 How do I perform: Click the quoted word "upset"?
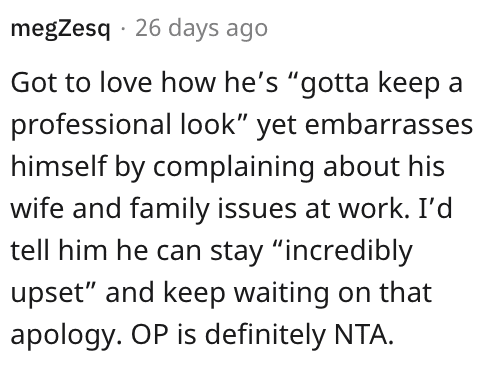tap(47, 293)
